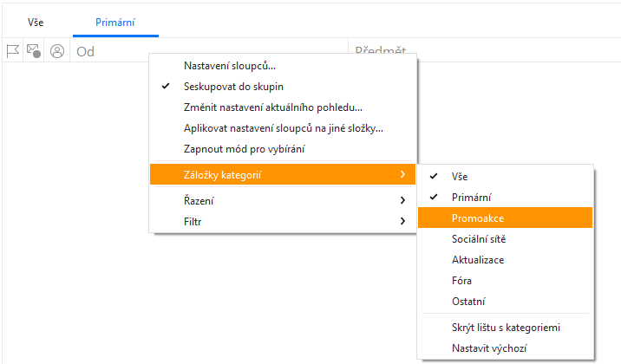The height and width of the screenshot is (364, 621).
Task: Expand the Záložky kategorií submenu
Action: (x=282, y=175)
